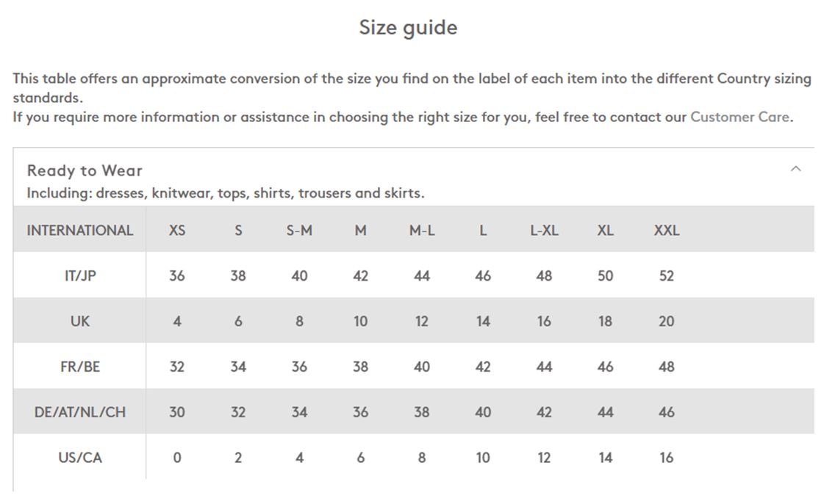
Task: Click US/CA size 0 cell
Action: point(177,458)
